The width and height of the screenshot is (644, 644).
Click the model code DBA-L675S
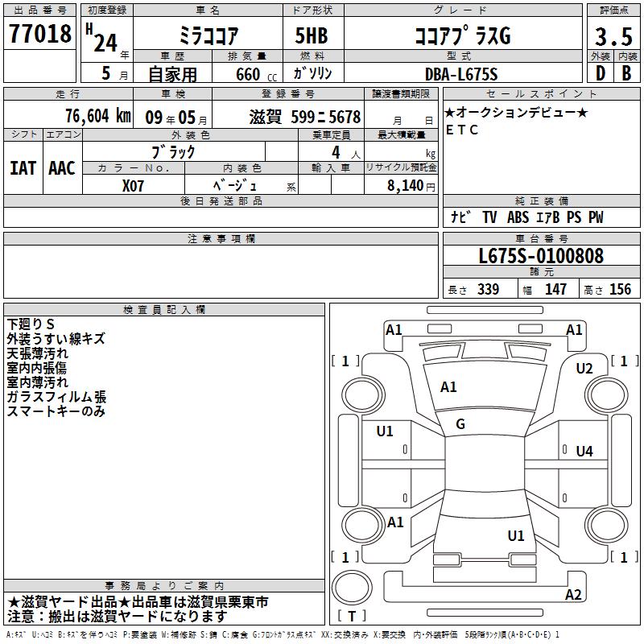coord(461,74)
